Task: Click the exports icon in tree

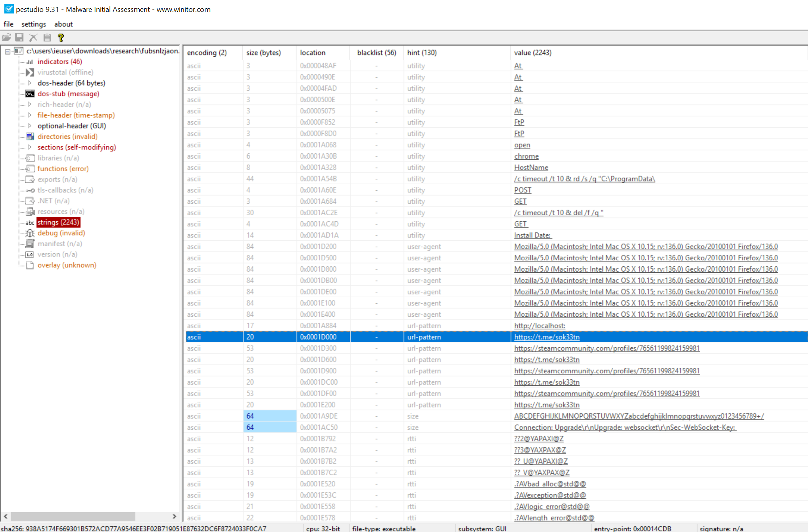Action: click(30, 180)
